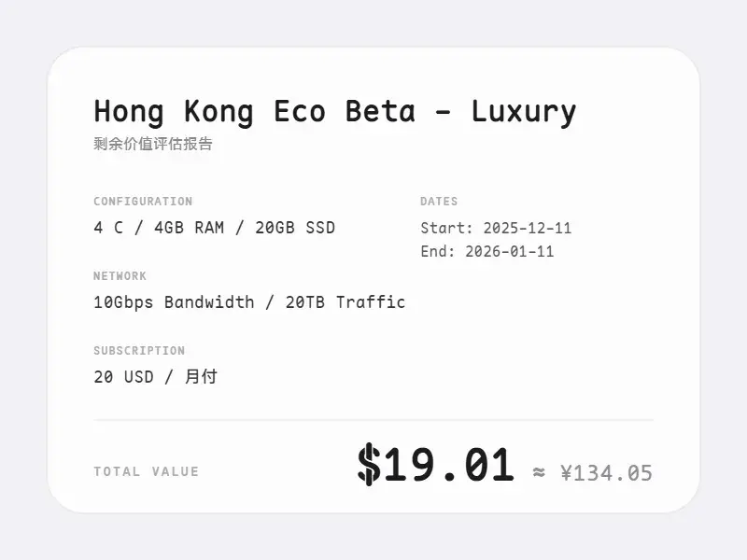This screenshot has height=560, width=747.
Task: Click the 20TB Traffic value
Action: pyautogui.click(x=345, y=302)
